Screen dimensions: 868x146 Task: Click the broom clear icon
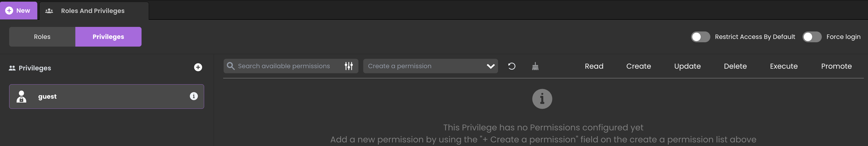[x=535, y=66]
